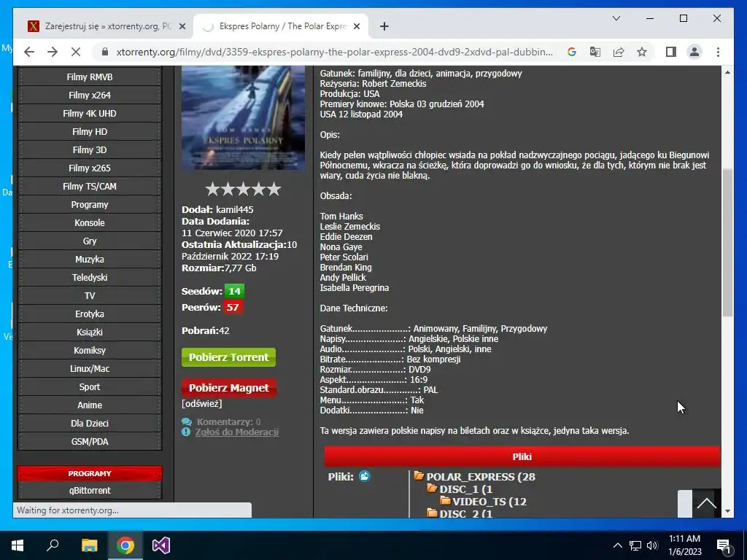Viewport: 747px width, 560px height.
Task: Open the tab search dropdown
Action: point(616,18)
